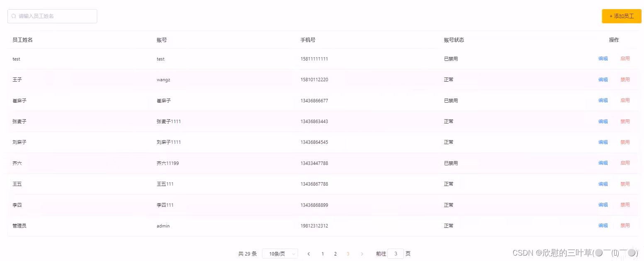This screenshot has height=261, width=644.
Task: Enable 齐六 account
Action: click(625, 163)
